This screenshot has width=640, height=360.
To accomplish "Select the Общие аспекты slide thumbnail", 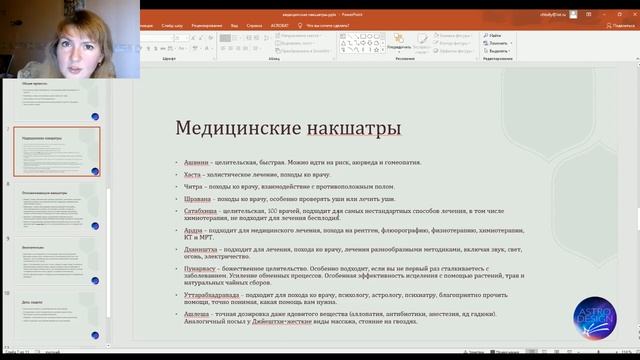I will point(57,99).
